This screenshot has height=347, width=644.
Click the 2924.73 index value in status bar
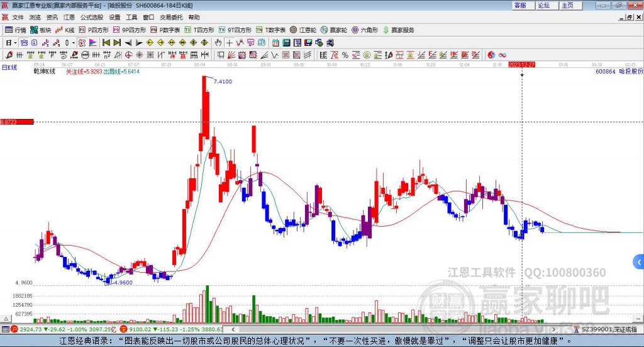point(31,329)
